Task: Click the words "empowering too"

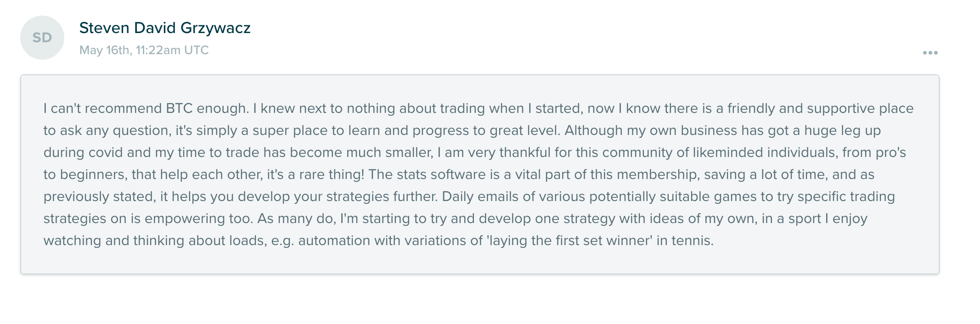Action: [198, 219]
